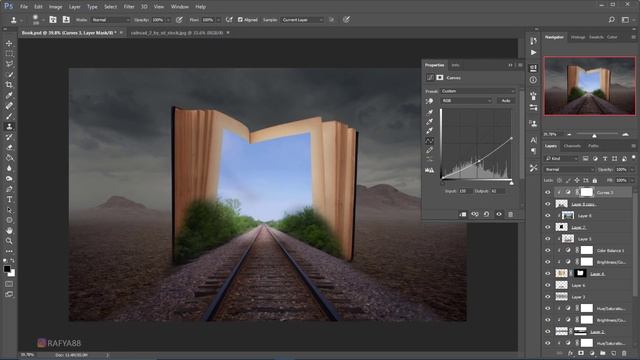This screenshot has width=640, height=360.
Task: Switch to the Info tab in Properties
Action: click(x=455, y=65)
